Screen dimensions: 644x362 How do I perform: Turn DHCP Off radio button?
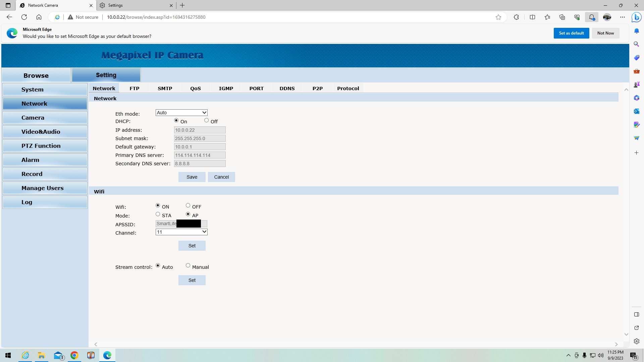click(x=206, y=120)
